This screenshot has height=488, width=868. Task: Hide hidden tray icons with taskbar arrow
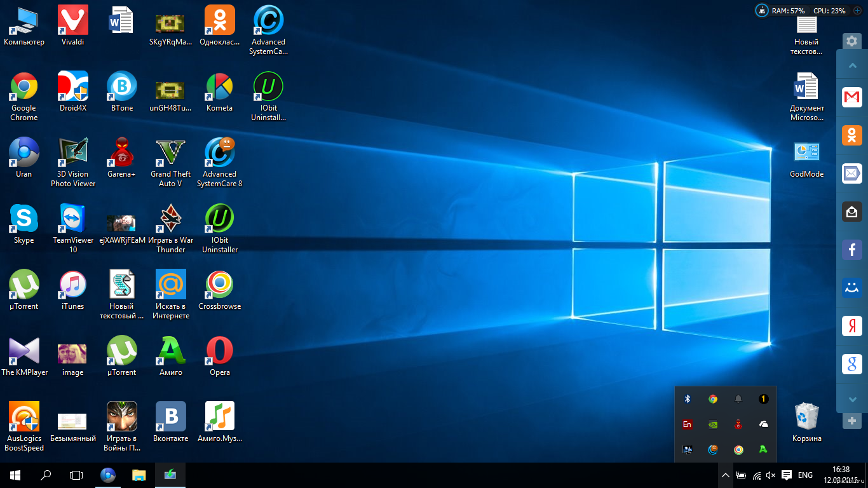pos(725,475)
